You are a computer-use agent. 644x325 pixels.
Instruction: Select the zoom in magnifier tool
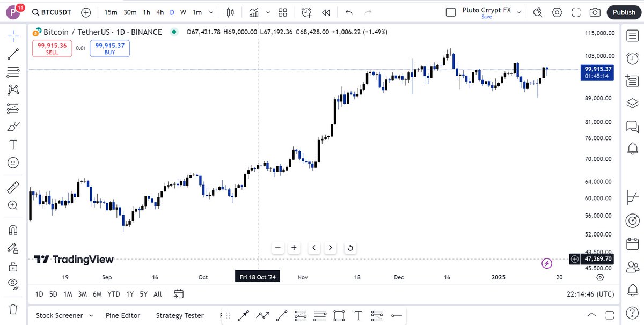click(x=13, y=205)
